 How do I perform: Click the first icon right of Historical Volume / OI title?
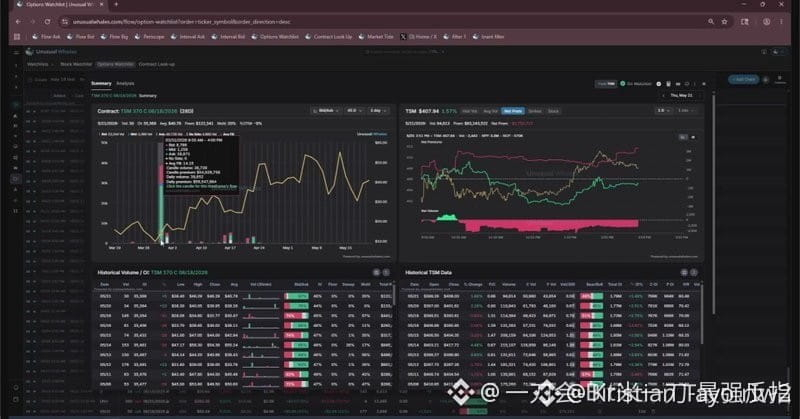pyautogui.click(x=376, y=273)
